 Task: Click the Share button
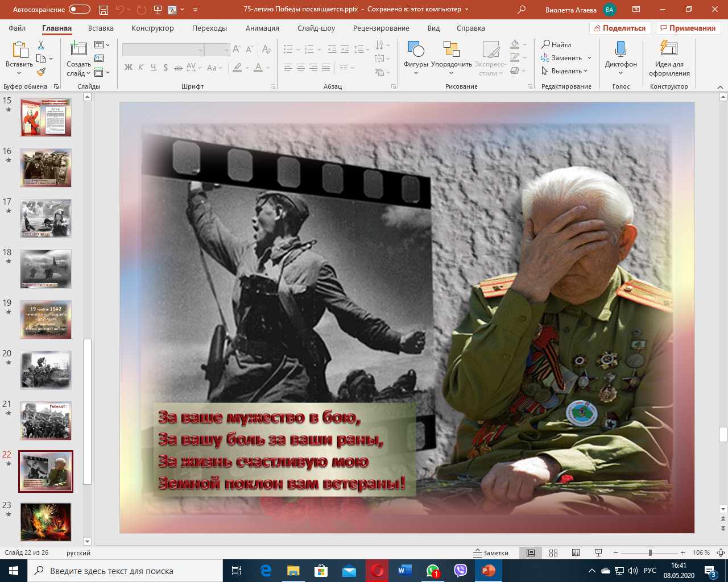619,28
